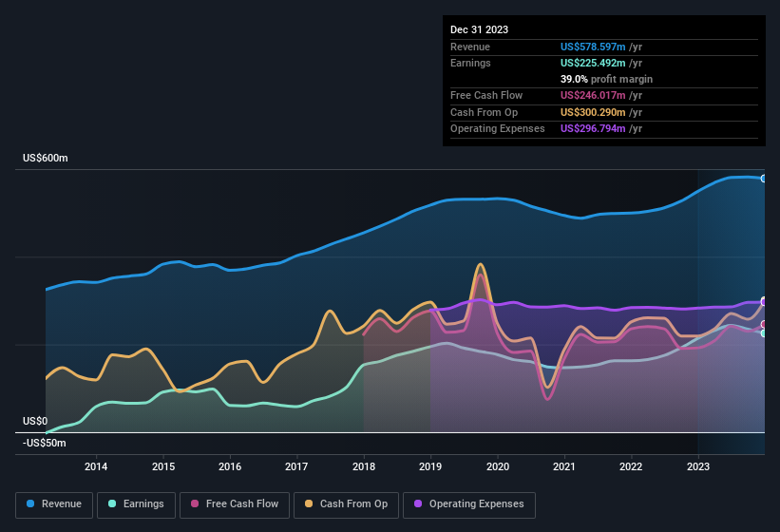Viewport: 780px width, 532px height.
Task: Click the teal Earnings legend dot
Action: pyautogui.click(x=113, y=503)
